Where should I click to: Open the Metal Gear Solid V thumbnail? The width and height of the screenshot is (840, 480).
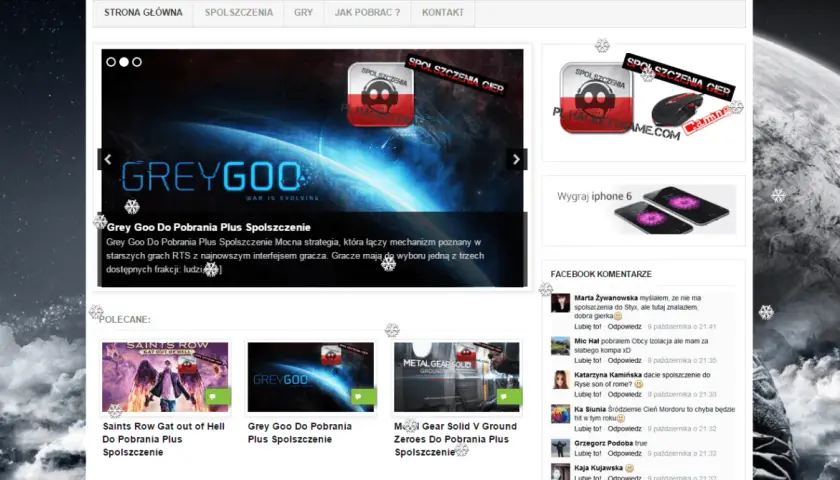(457, 377)
